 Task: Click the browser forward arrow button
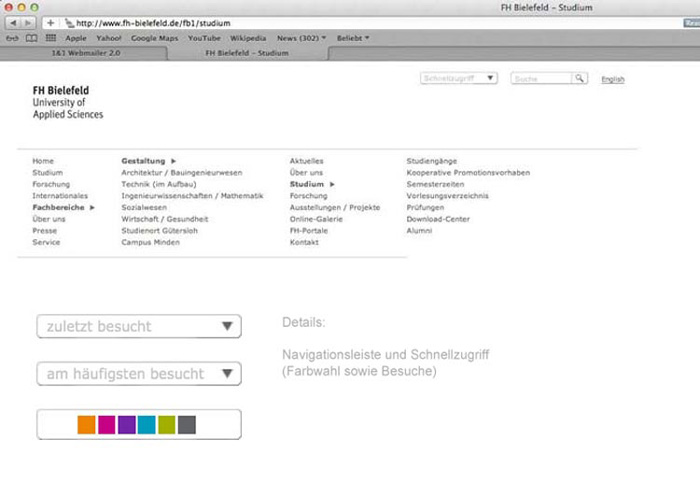(28, 22)
